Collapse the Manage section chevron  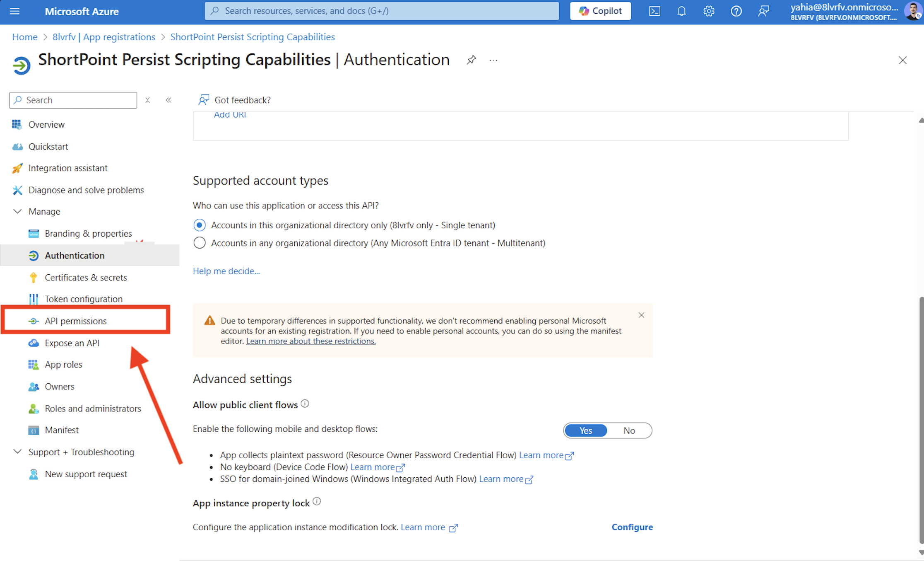tap(17, 211)
